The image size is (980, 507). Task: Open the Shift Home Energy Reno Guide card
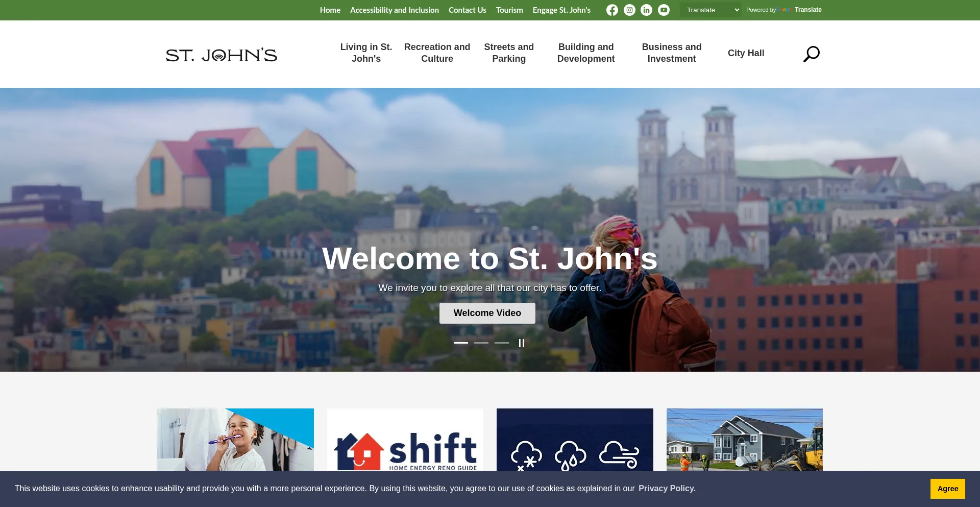pos(405,440)
